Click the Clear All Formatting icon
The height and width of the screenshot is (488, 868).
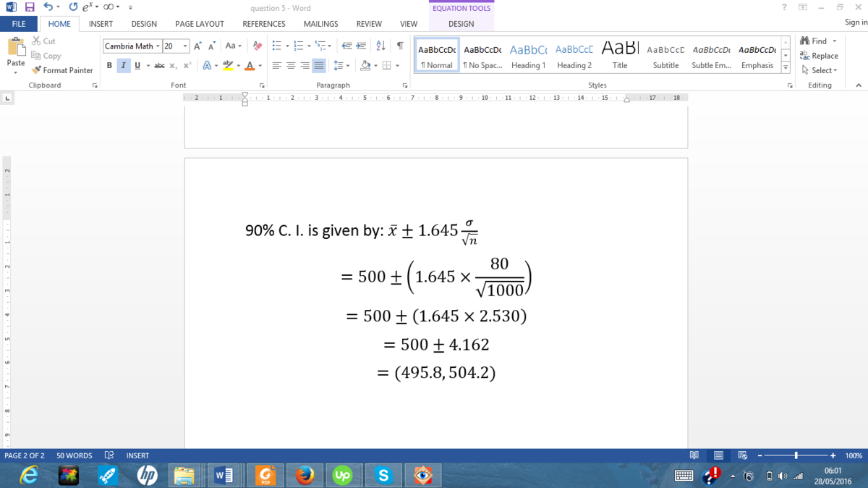click(x=258, y=46)
